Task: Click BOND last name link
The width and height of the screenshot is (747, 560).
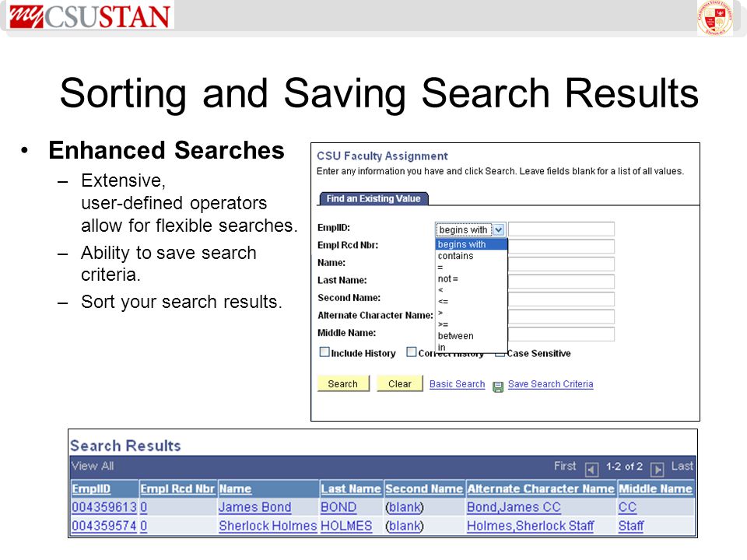Action: [x=338, y=507]
